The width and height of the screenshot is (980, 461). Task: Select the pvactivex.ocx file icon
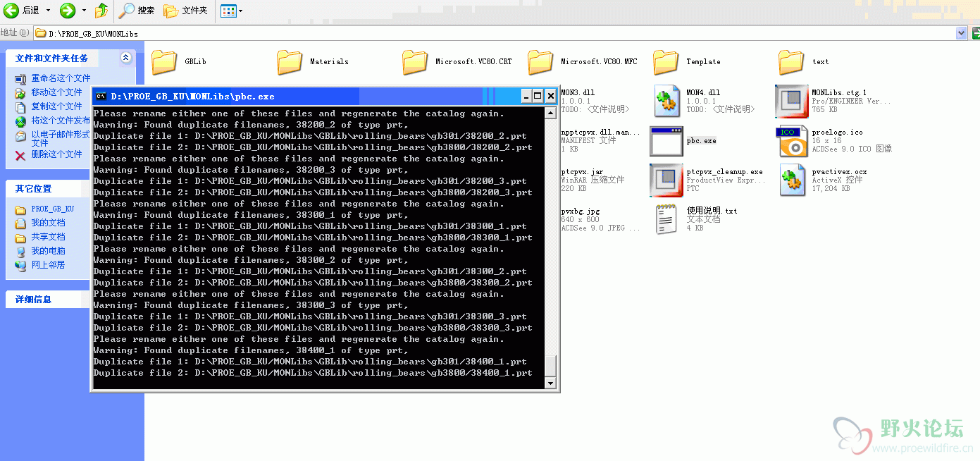(x=791, y=180)
